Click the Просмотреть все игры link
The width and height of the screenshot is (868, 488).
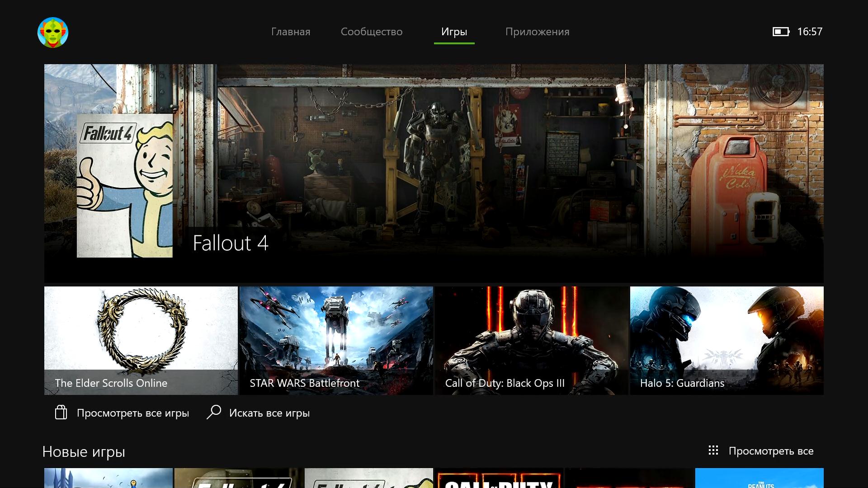pos(132,413)
